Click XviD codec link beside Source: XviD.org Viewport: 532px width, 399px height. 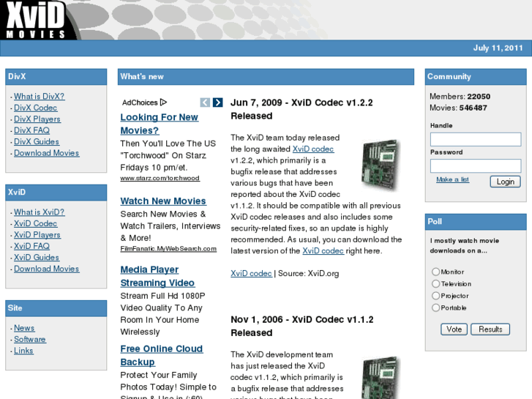pyautogui.click(x=252, y=273)
